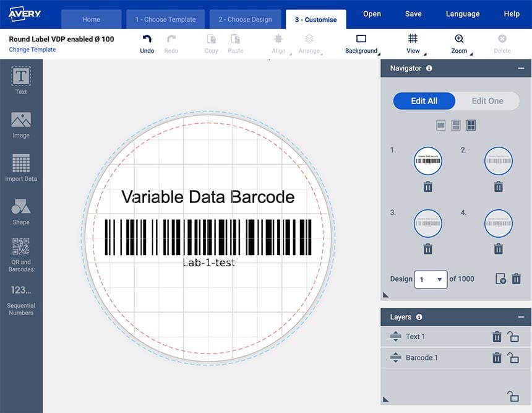Select 3 - Customise tab
The width and height of the screenshot is (532, 413).
coord(316,19)
